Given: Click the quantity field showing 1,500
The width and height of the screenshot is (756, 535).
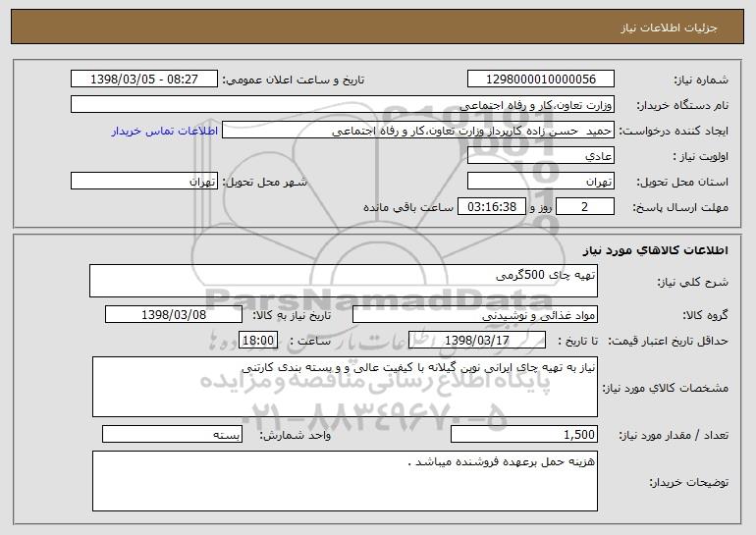Looking at the screenshot, I should pyautogui.click(x=524, y=434).
